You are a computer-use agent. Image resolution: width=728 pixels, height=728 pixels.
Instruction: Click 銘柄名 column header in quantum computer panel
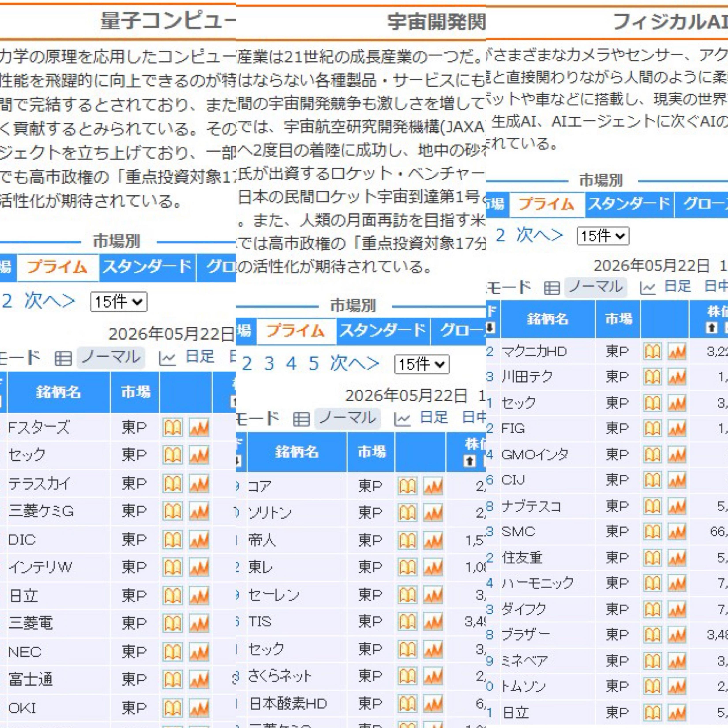pos(59,392)
